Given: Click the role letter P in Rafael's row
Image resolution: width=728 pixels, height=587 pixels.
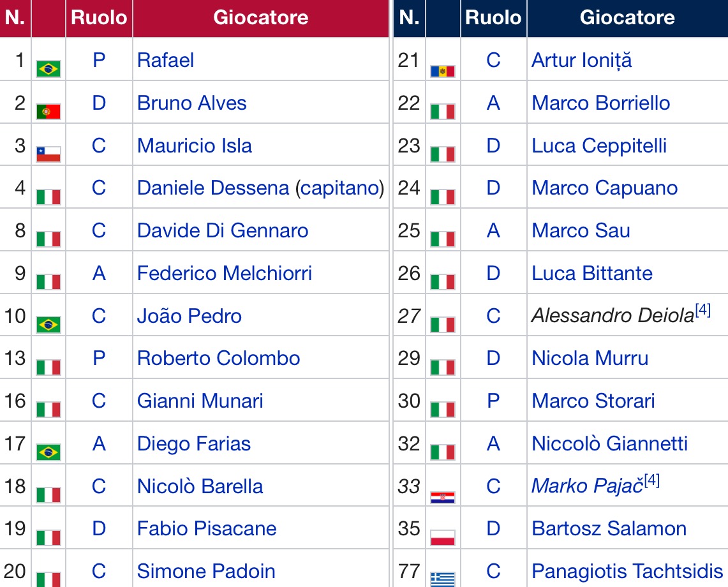Looking at the screenshot, I should coord(99,61).
